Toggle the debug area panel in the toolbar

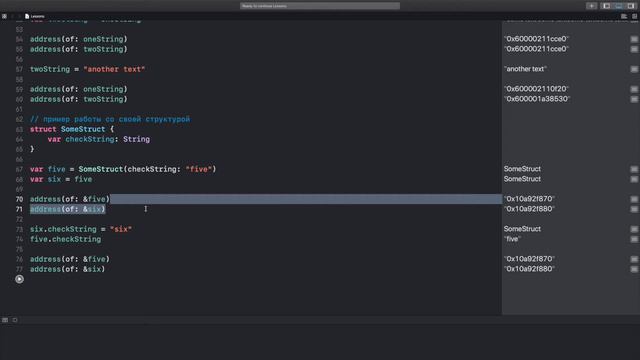click(619, 6)
